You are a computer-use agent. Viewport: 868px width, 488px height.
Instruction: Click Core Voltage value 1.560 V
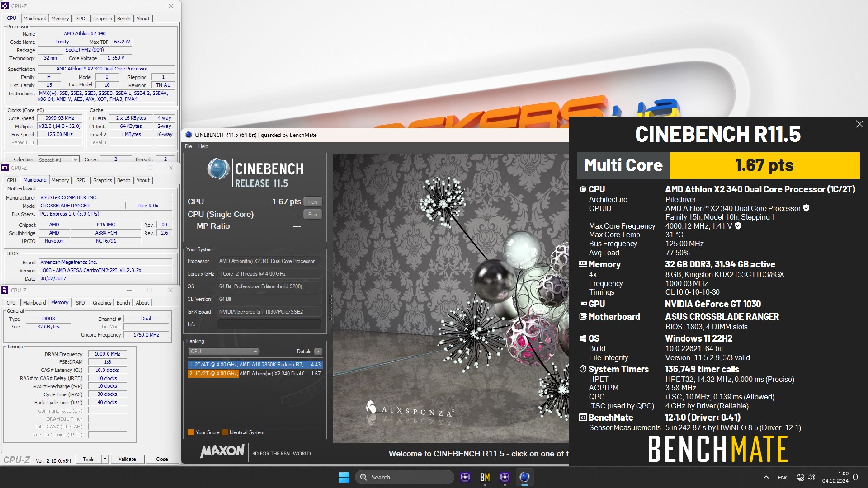tap(116, 58)
